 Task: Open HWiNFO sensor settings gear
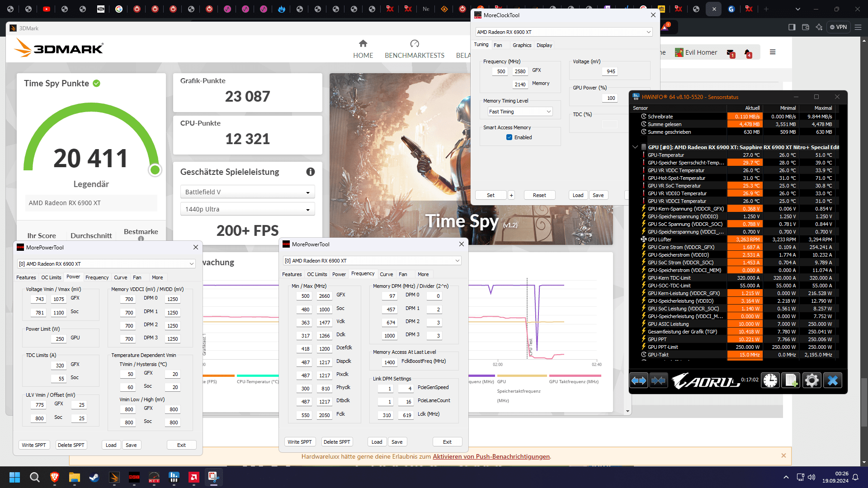[x=811, y=380]
